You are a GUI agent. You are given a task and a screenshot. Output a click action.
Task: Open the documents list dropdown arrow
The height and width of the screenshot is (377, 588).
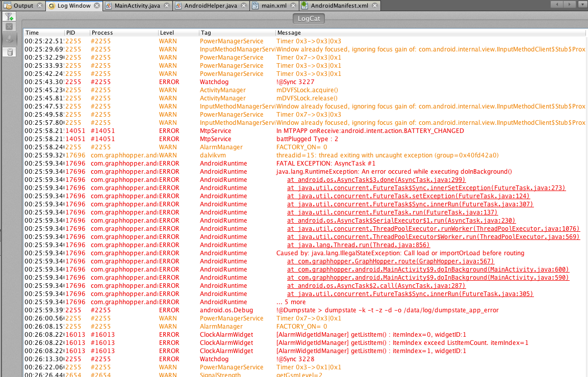(x=582, y=5)
